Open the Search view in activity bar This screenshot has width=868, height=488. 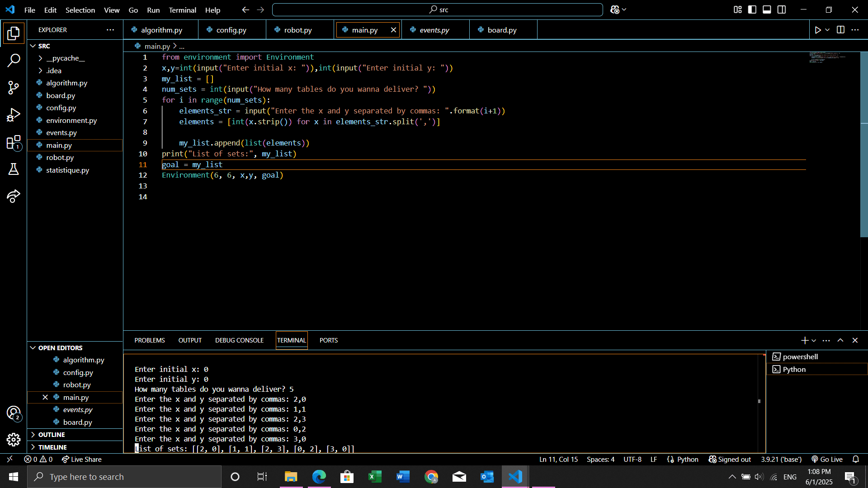(x=14, y=60)
